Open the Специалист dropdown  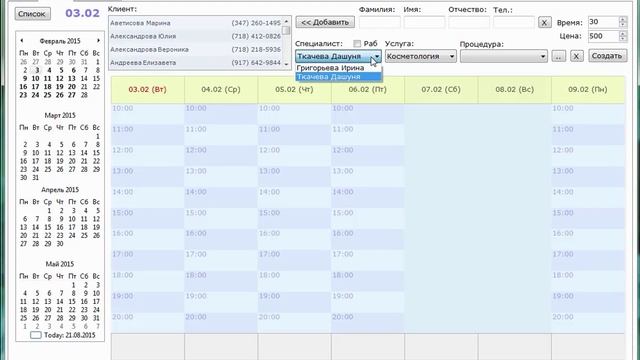(338, 56)
